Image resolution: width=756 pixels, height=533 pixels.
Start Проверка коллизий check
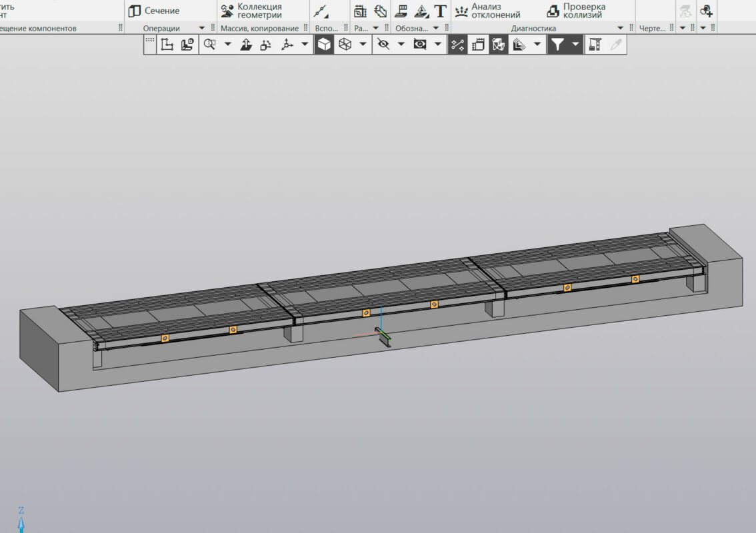point(576,11)
